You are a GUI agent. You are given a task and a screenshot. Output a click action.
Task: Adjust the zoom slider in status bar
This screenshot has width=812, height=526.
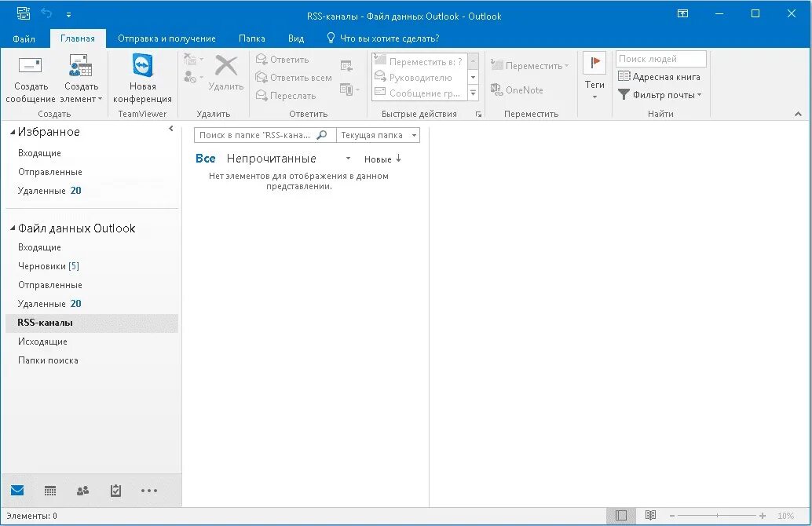(717, 516)
